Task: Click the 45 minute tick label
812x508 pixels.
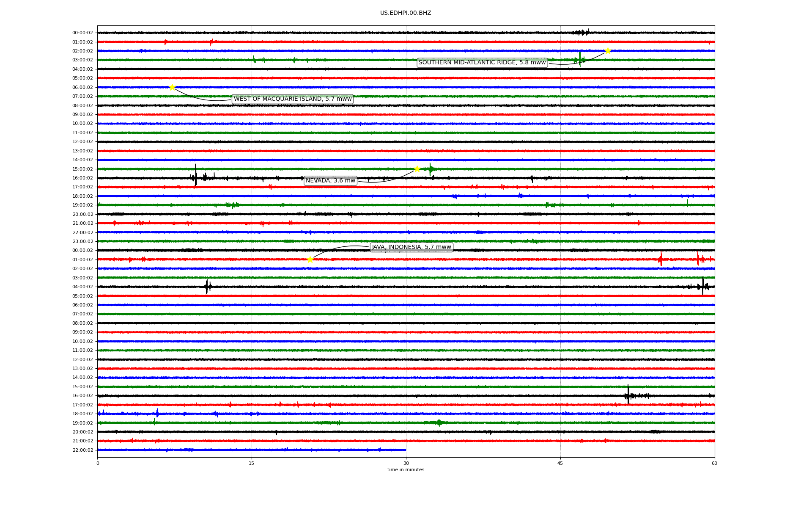Action: coord(560,463)
